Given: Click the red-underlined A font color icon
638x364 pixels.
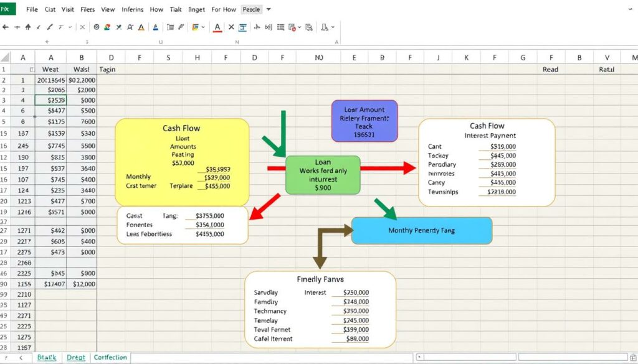Looking at the screenshot, I should [217, 27].
